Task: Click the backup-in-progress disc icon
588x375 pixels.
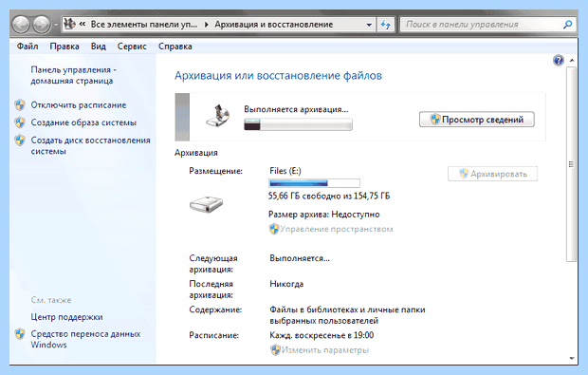Action: [218, 117]
